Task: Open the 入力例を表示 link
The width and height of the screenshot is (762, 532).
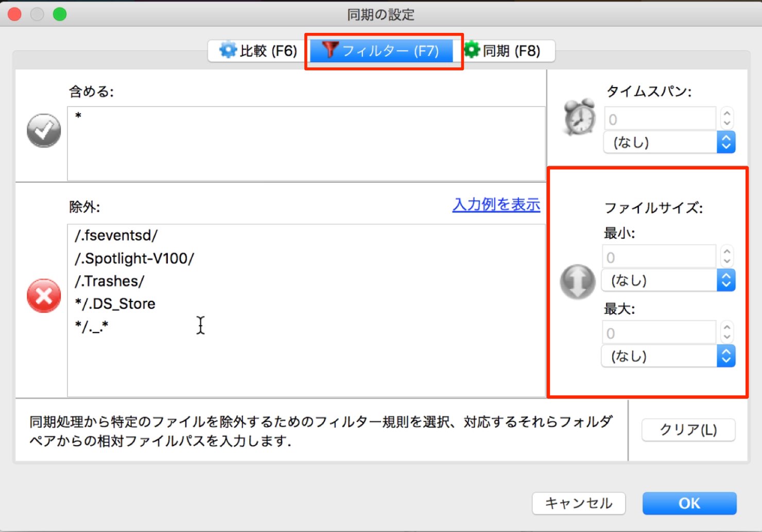Action: click(x=496, y=205)
